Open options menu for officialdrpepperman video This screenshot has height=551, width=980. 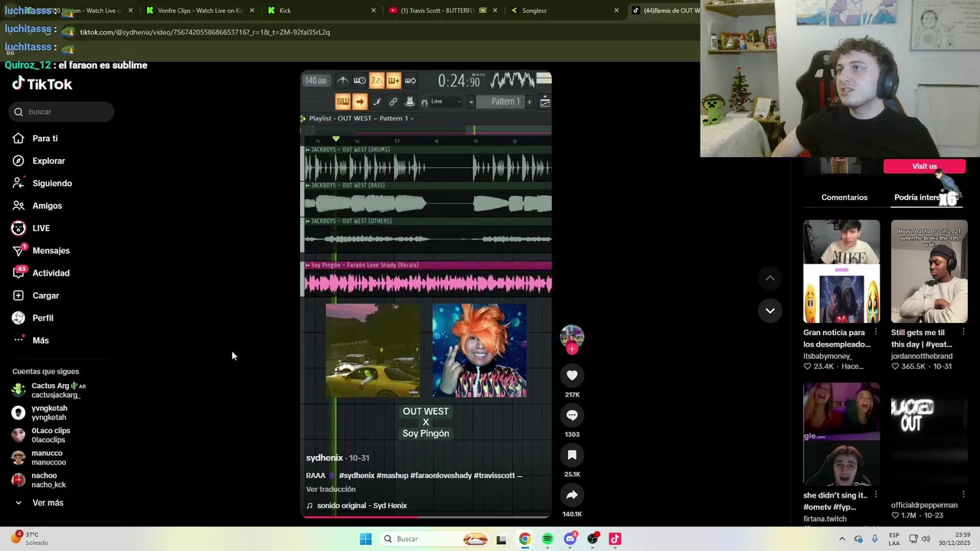pos(963,495)
